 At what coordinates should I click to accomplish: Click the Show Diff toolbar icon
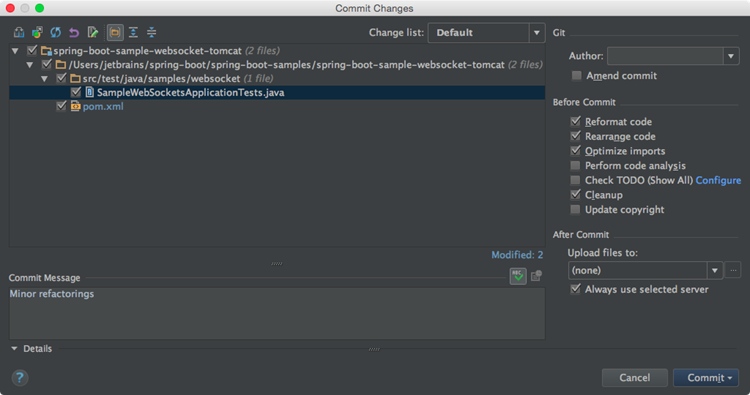click(x=19, y=33)
